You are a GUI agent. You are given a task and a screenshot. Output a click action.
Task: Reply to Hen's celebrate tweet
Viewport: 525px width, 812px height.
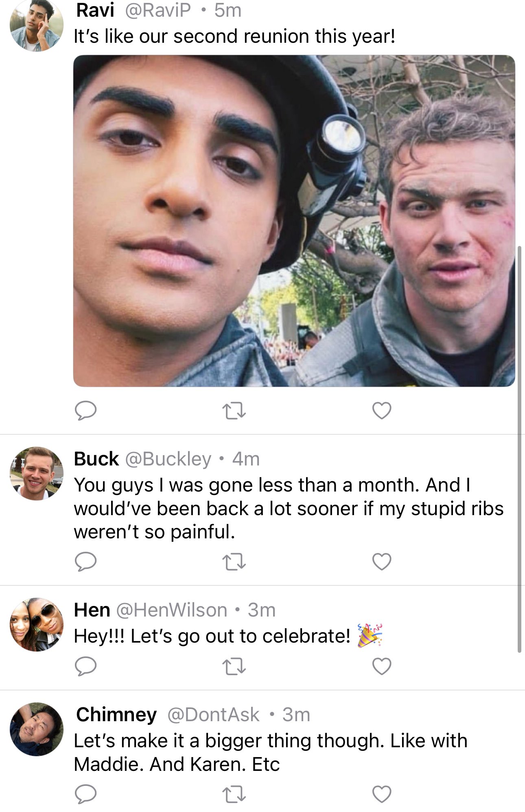coord(86,666)
